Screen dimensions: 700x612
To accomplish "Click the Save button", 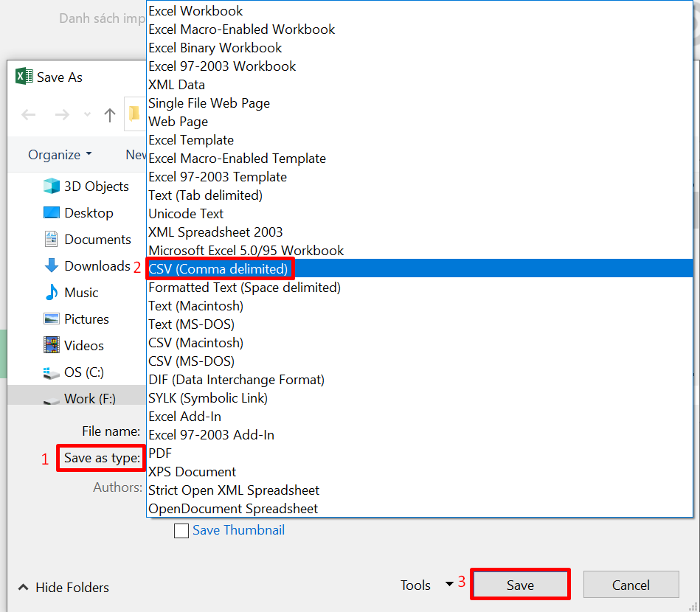I will (x=519, y=584).
